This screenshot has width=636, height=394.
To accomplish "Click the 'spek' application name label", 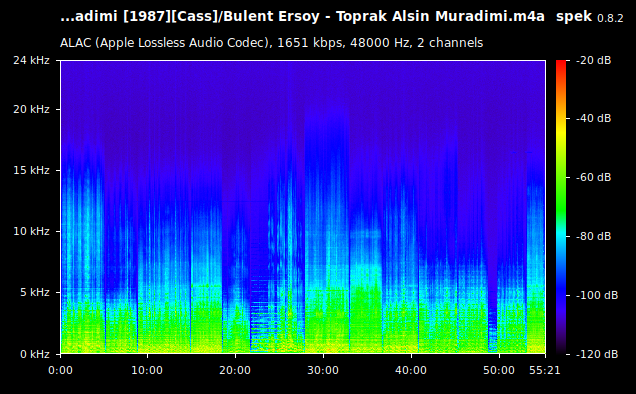I will coord(574,17).
